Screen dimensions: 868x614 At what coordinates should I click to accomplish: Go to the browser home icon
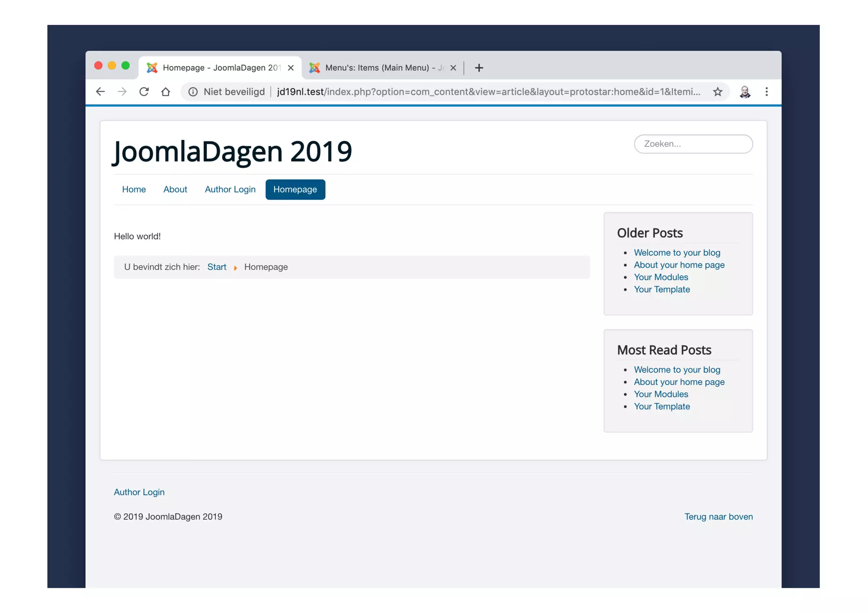coord(166,92)
